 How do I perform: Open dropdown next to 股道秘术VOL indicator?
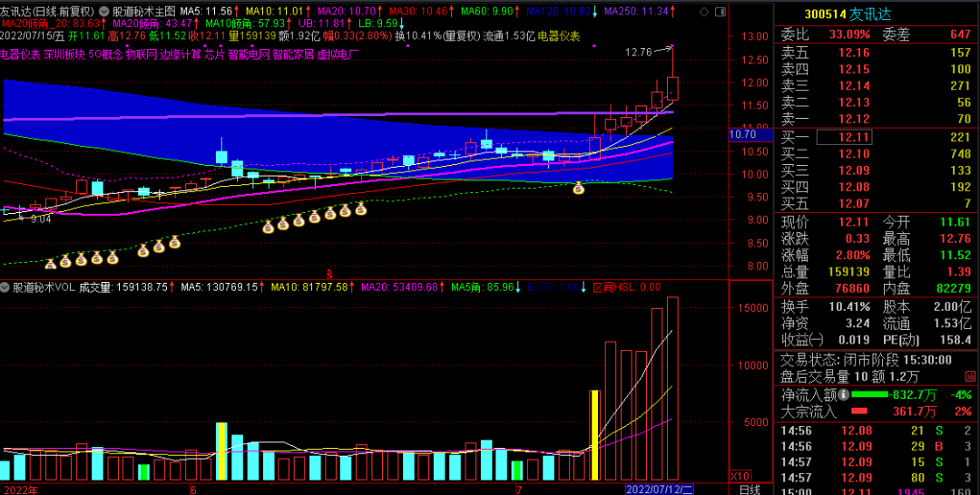(5, 287)
